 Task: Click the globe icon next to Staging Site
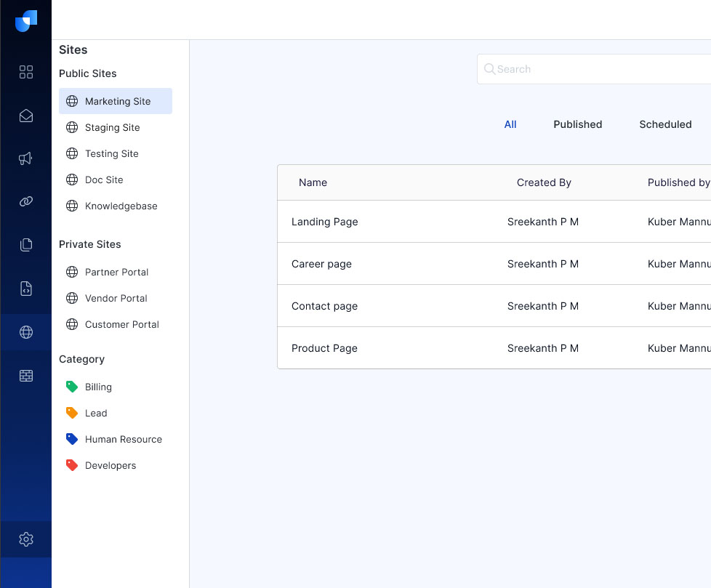(72, 127)
